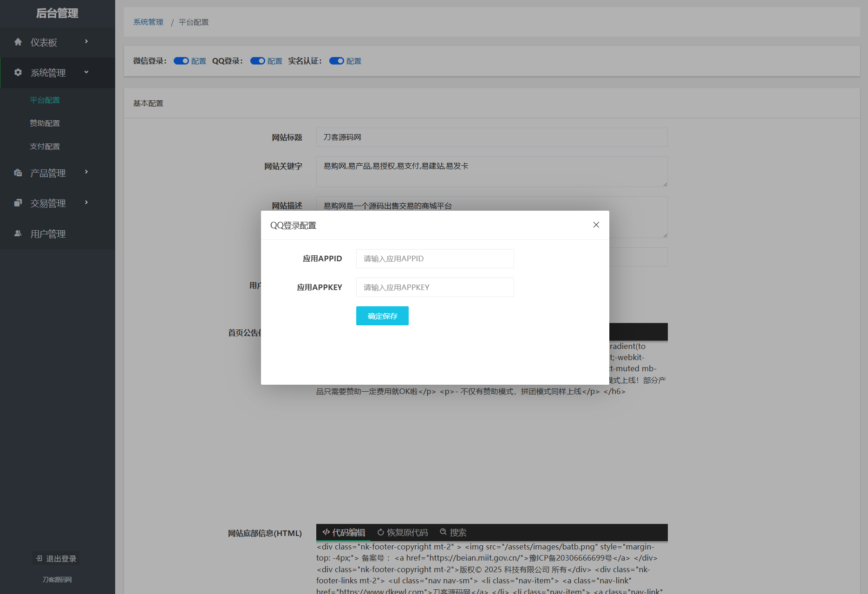Click the 确定保存 save button
Screen dimensions: 868x594
pos(382,316)
